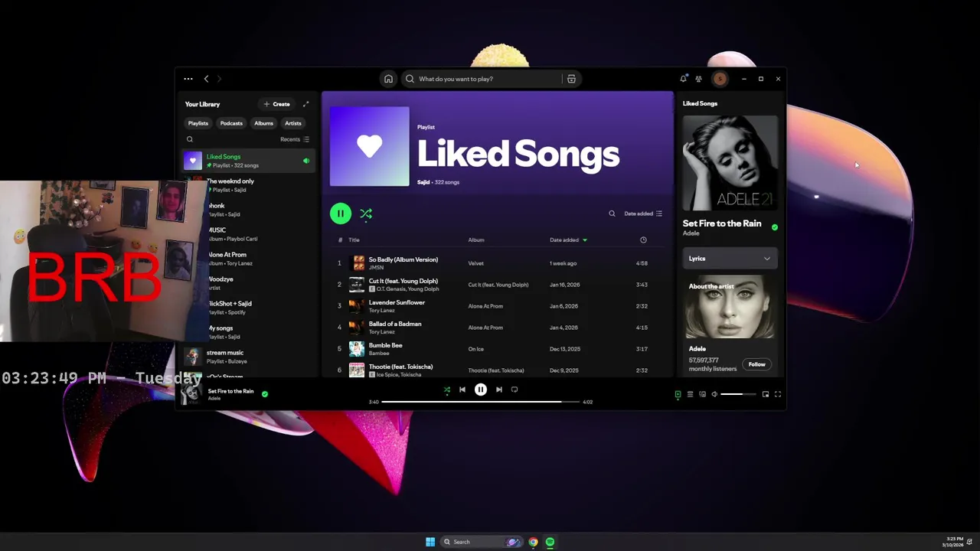Enter full screen mode

pyautogui.click(x=778, y=394)
